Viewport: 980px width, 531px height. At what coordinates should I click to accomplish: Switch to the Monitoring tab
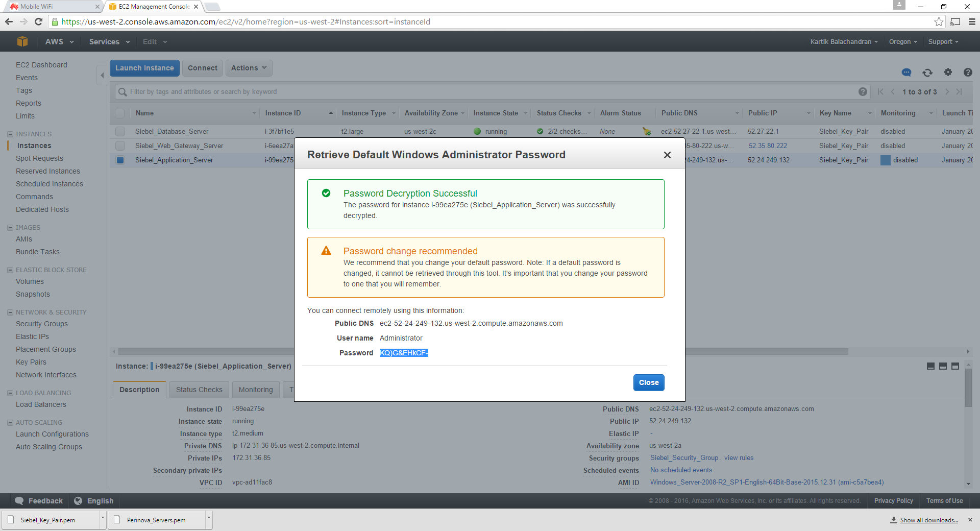point(256,390)
